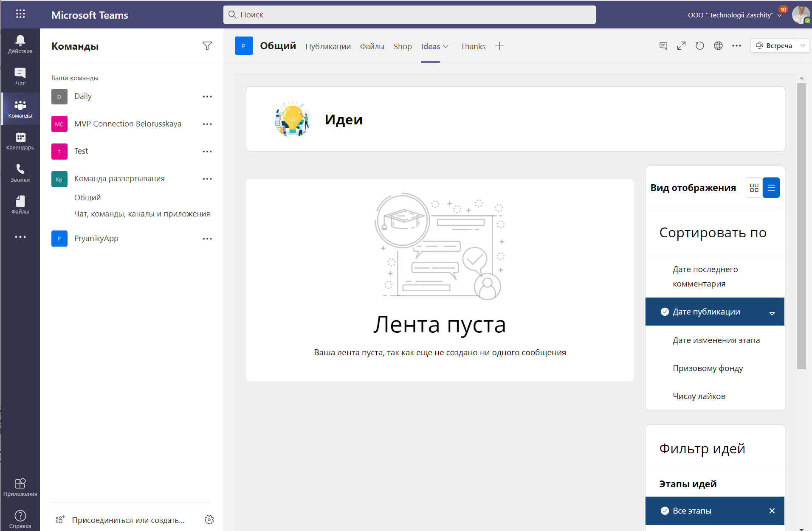812x531 pixels.
Task: Open the Calls section in the sidebar
Action: coord(20,173)
